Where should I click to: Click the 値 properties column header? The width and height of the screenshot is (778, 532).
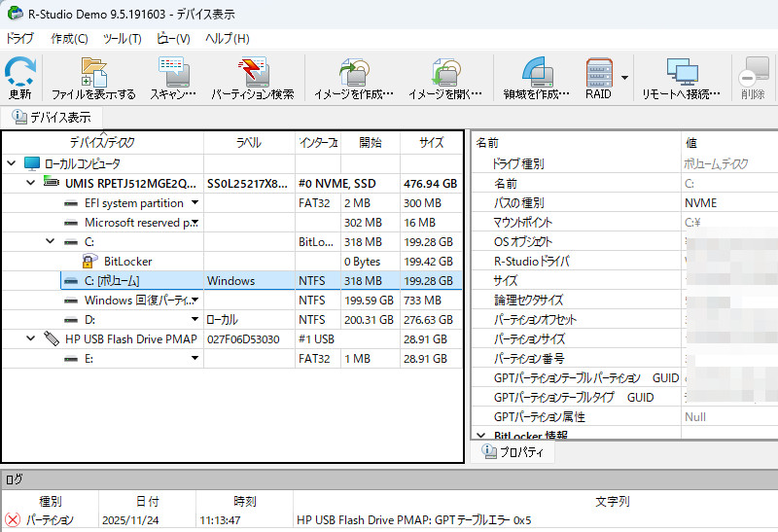pyautogui.click(x=730, y=143)
